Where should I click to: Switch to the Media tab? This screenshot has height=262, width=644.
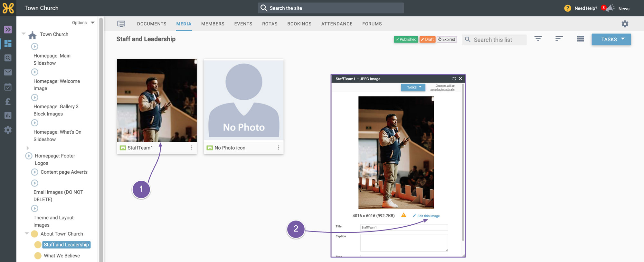[184, 24]
